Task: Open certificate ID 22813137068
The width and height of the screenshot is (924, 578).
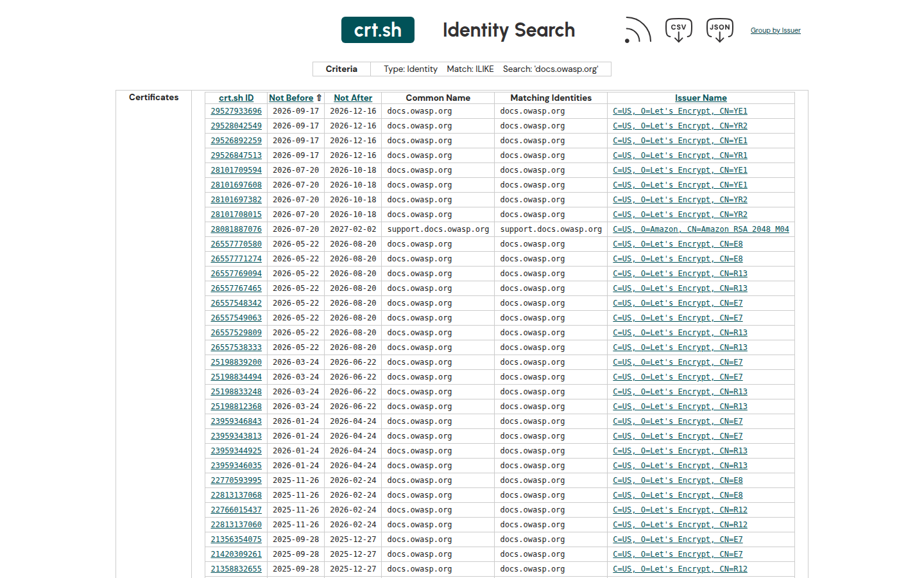Action: coord(236,495)
